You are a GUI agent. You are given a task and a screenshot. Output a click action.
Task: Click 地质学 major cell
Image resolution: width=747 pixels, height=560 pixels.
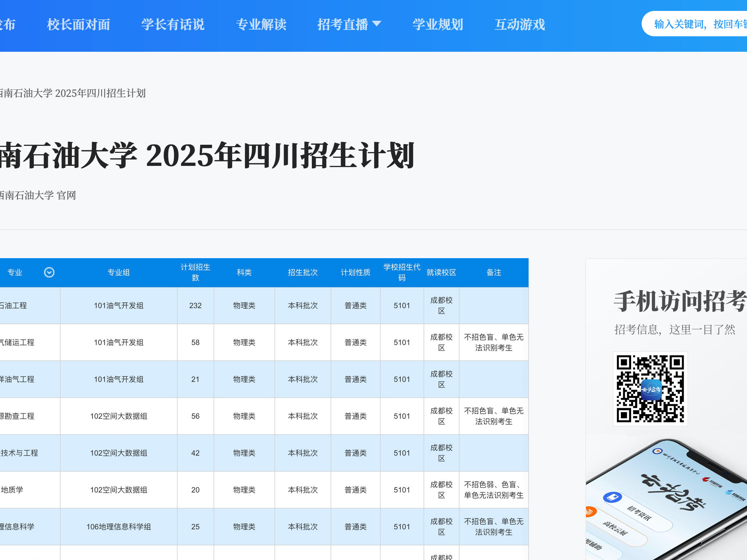tap(30, 490)
